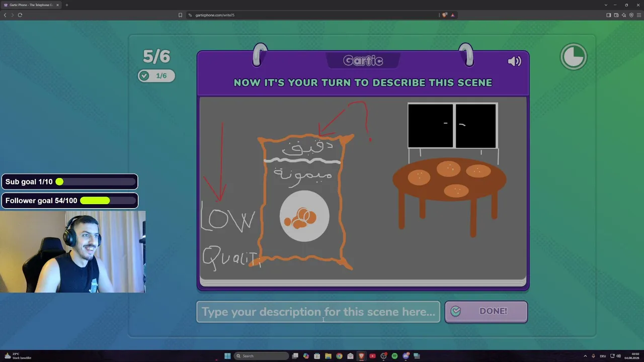Viewport: 644px width, 362px height.
Task: Click the streamer webcam overlay
Action: (x=73, y=251)
